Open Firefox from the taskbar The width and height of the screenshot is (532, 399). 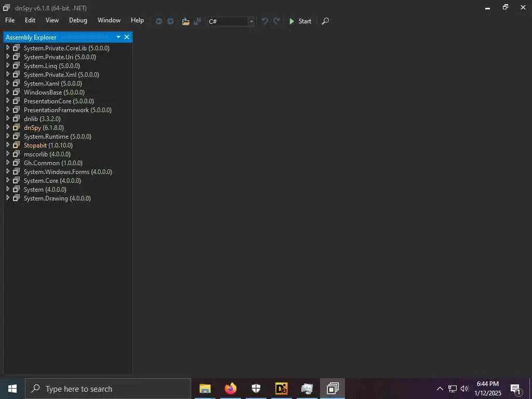(x=231, y=389)
